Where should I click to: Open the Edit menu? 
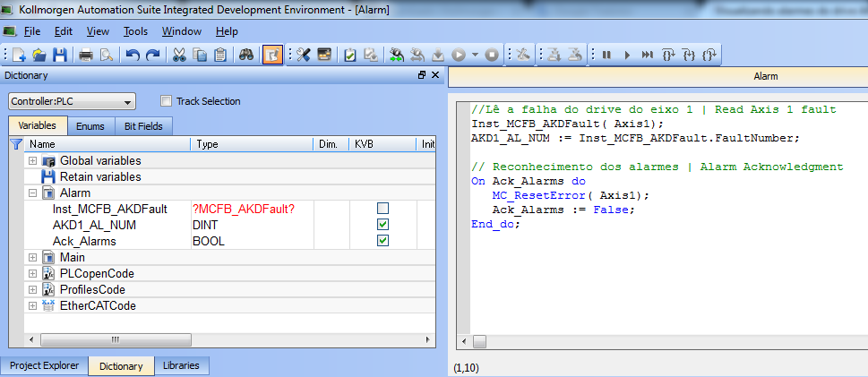(64, 31)
